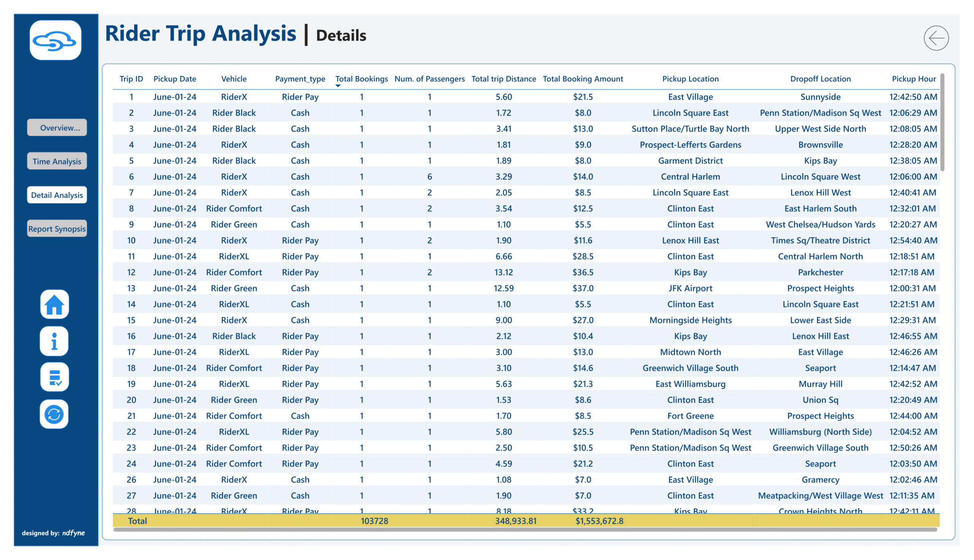
Task: Click the 'East Williamsburg' cell
Action: click(691, 384)
